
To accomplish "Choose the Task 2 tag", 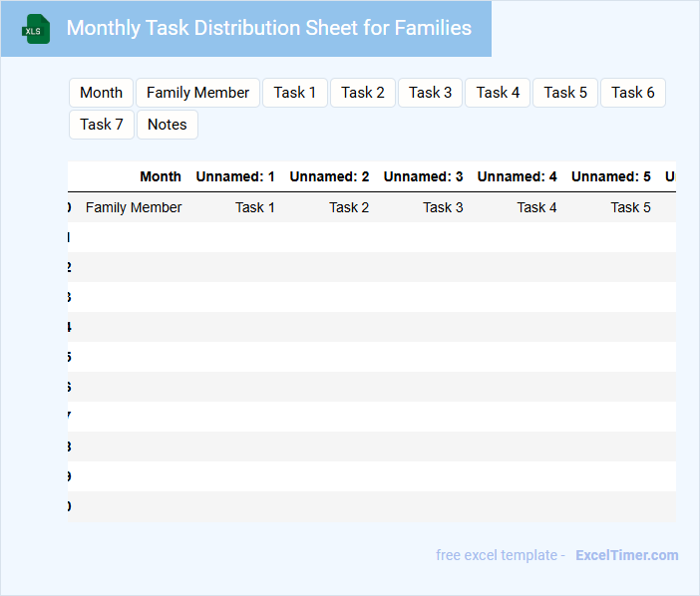I will tap(362, 93).
